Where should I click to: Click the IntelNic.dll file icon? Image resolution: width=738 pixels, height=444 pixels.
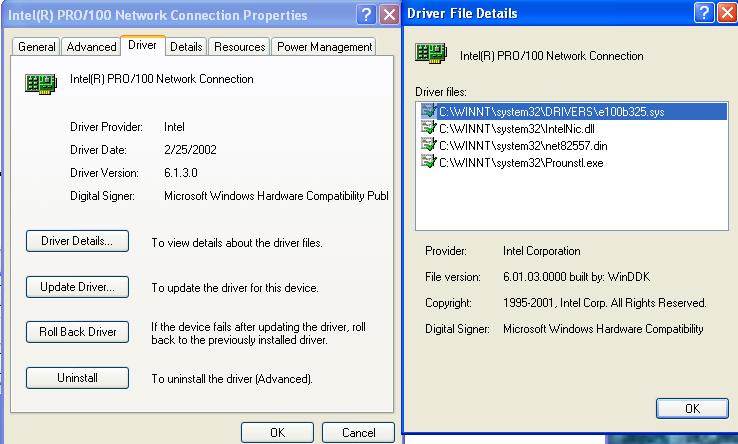click(x=429, y=128)
